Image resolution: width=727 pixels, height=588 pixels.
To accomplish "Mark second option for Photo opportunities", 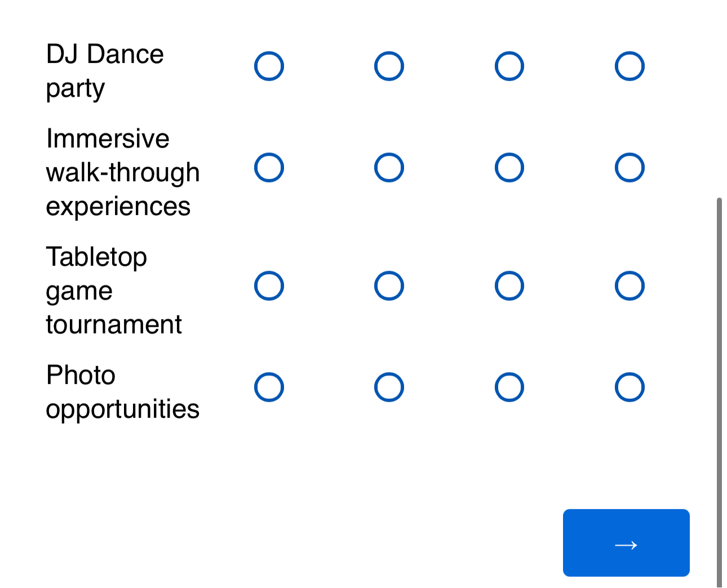I will tap(389, 387).
